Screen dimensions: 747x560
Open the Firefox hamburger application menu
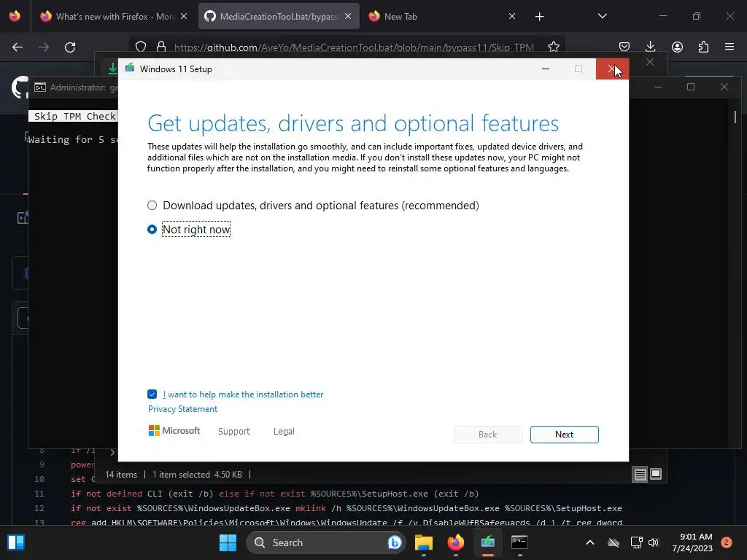[729, 47]
